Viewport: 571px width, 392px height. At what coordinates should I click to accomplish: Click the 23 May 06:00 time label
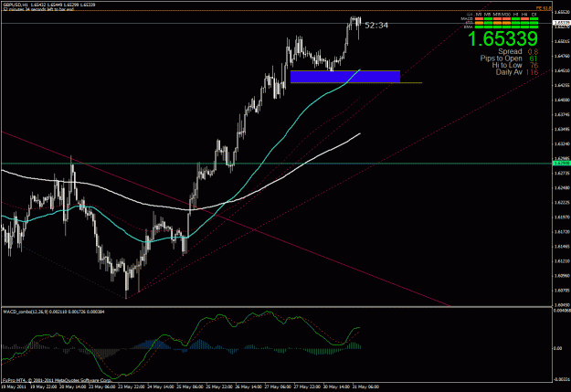pyautogui.click(x=102, y=387)
